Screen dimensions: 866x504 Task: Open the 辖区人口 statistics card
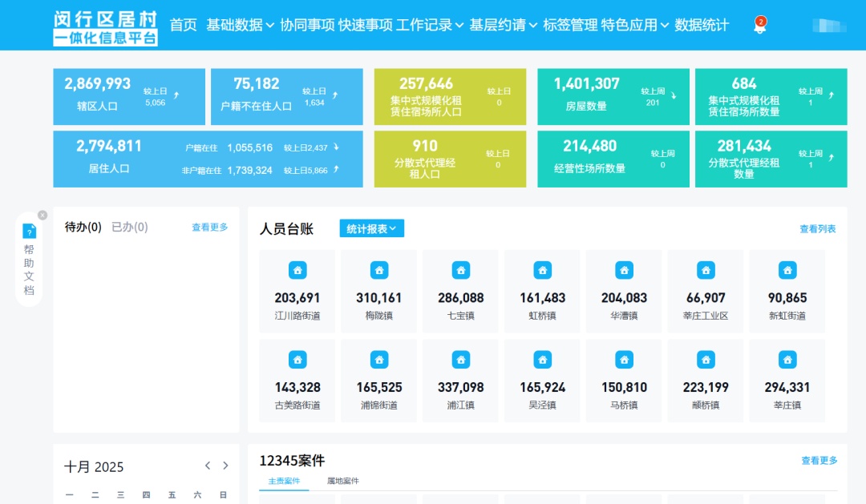click(x=128, y=96)
